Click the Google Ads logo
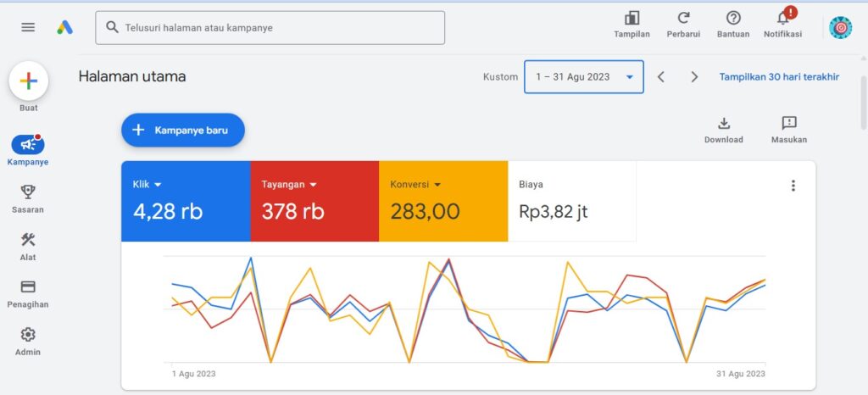Viewport: 868px width, 395px height. point(65,27)
